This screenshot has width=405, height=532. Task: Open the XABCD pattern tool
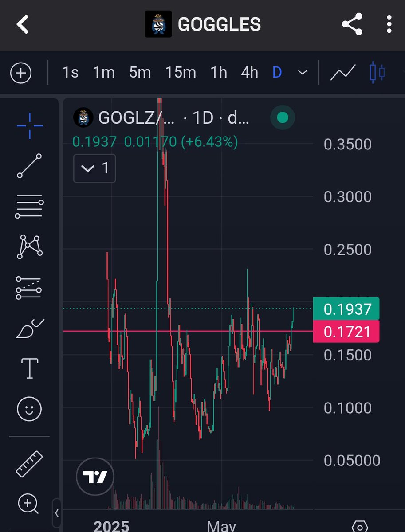[30, 247]
